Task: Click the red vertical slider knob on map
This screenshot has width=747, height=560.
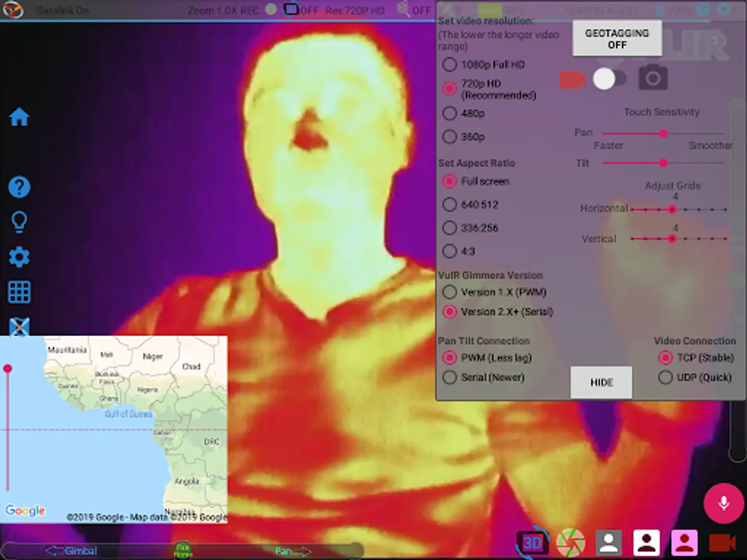Action: [7, 369]
